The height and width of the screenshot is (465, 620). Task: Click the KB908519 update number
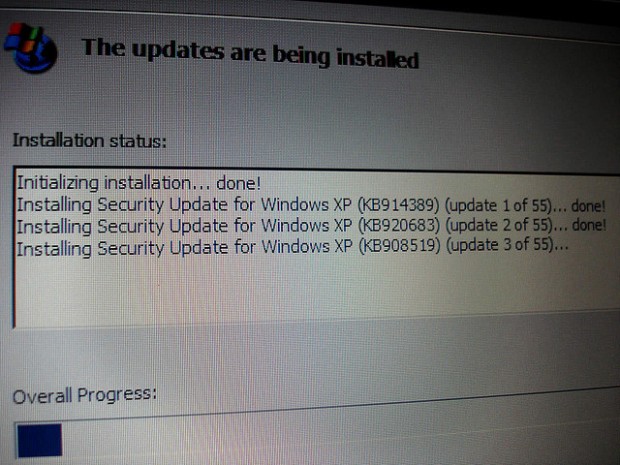point(399,246)
